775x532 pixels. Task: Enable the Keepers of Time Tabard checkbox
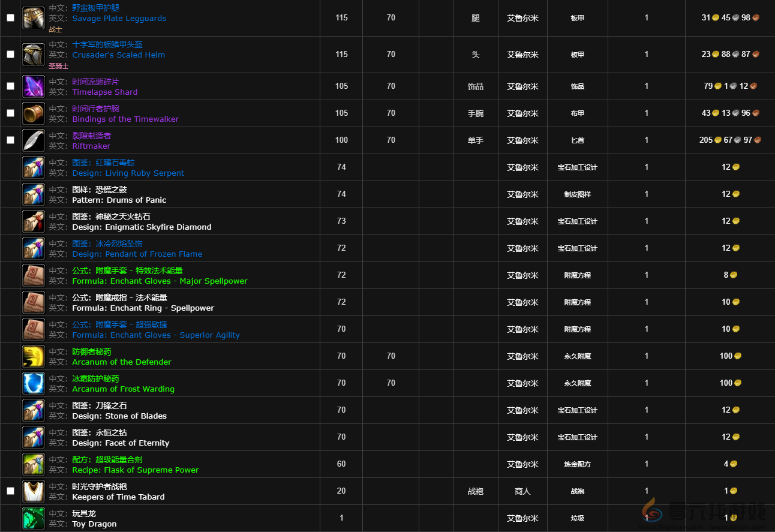point(10,491)
